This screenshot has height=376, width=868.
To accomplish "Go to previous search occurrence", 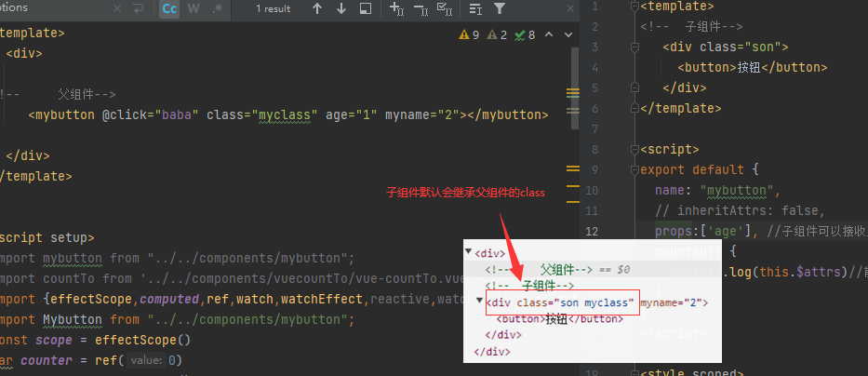I will [x=317, y=9].
